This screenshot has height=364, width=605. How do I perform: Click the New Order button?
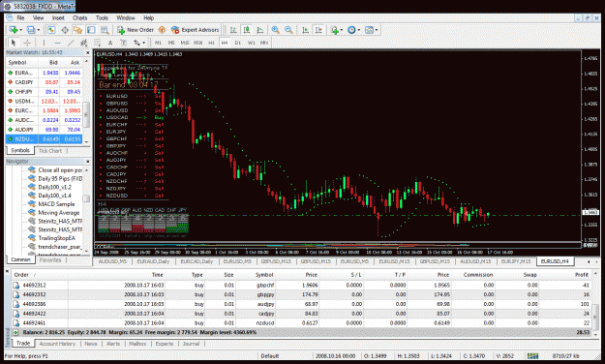pyautogui.click(x=136, y=30)
